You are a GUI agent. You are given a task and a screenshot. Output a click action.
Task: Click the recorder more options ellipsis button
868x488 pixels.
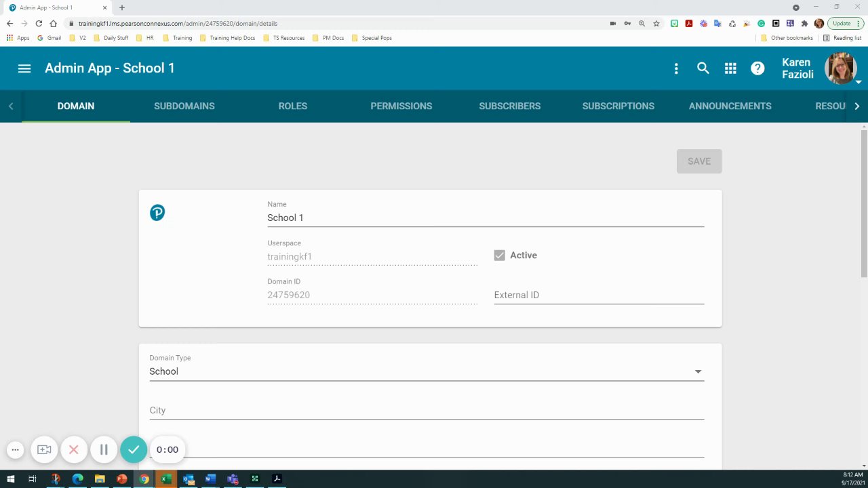click(x=15, y=449)
